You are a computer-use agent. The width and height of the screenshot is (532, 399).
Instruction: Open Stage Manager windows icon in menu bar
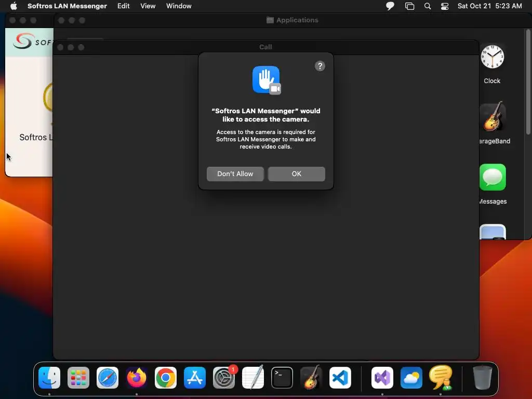coord(409,6)
